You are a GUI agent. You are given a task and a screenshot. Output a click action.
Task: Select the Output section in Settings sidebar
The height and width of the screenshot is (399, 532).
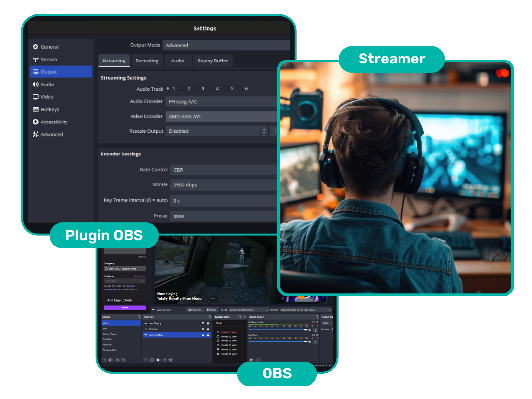pos(61,72)
